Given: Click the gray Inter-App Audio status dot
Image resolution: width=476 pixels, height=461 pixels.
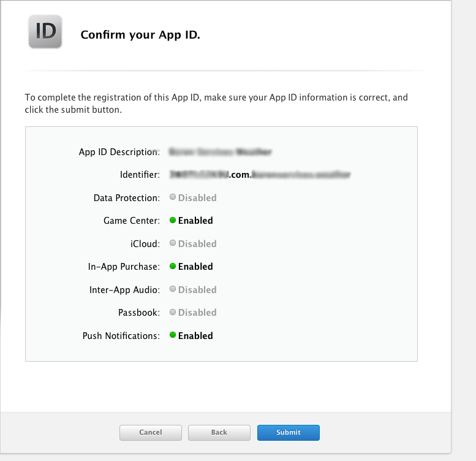Looking at the screenshot, I should point(173,289).
